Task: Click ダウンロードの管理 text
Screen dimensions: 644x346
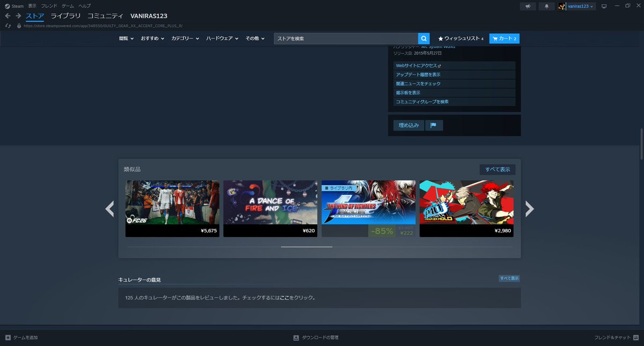Action: click(x=320, y=337)
